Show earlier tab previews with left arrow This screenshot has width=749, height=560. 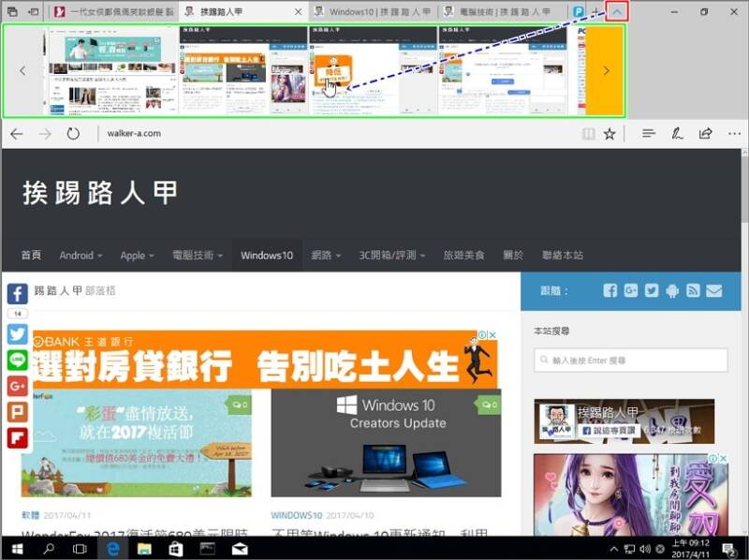point(22,71)
